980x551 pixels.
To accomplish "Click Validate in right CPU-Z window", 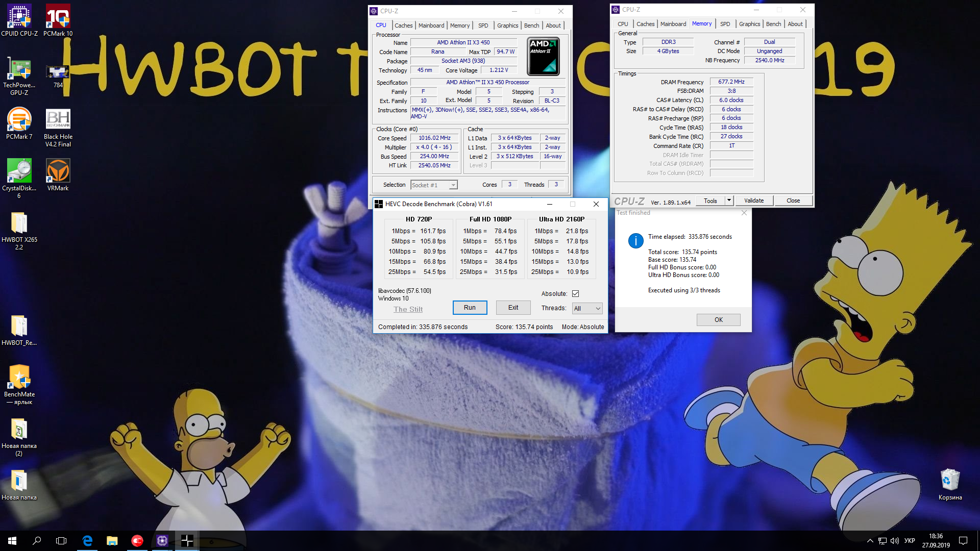I will pos(754,201).
